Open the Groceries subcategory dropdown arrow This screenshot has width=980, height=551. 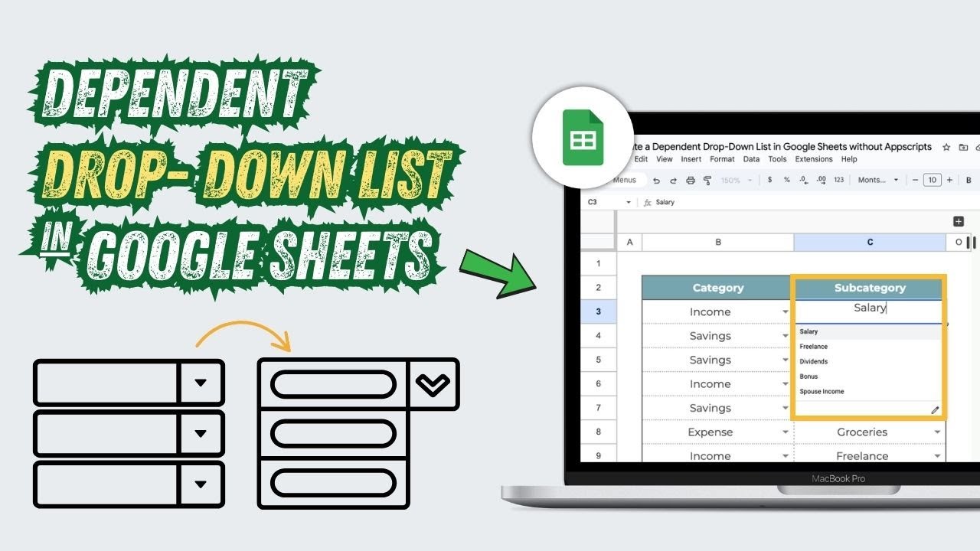[x=937, y=432]
